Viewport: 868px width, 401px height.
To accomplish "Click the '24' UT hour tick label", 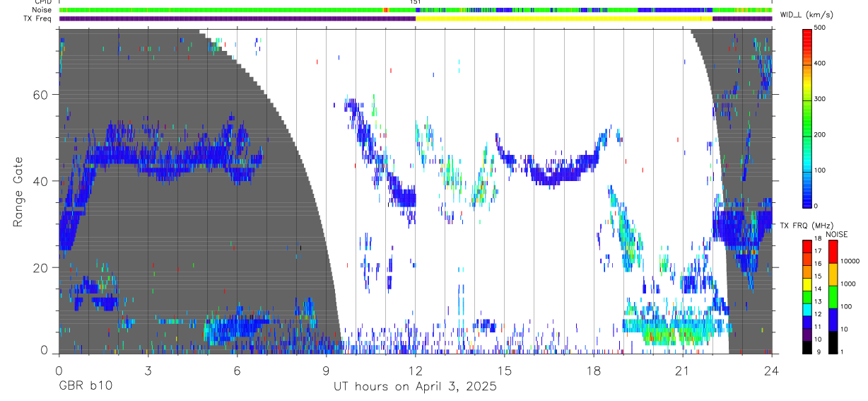I will tap(772, 371).
